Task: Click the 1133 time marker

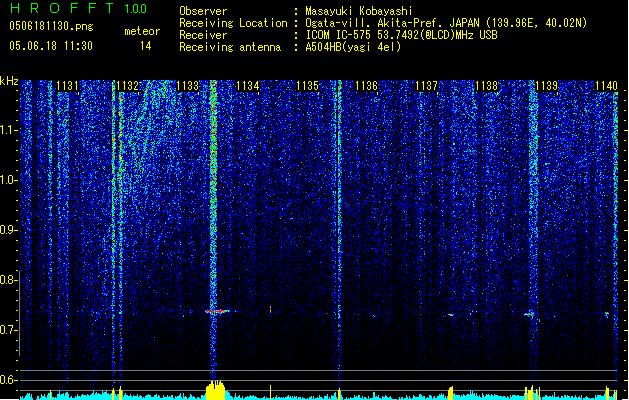Action: (x=187, y=86)
